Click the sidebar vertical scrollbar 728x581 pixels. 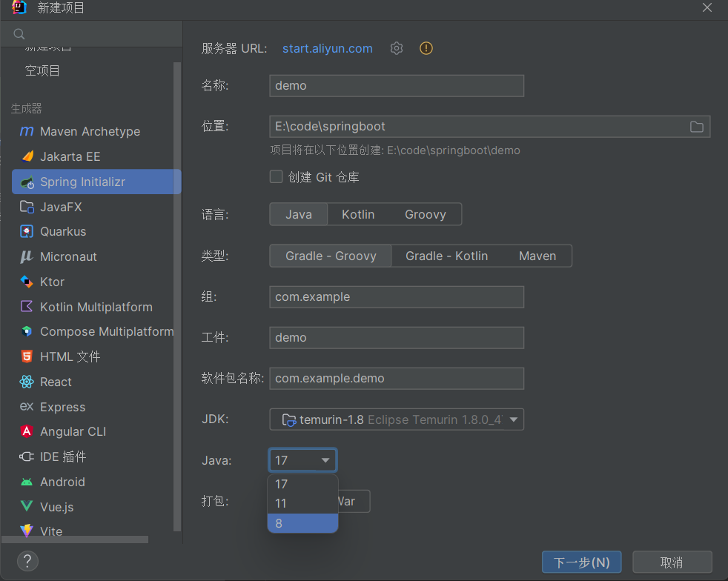[x=177, y=297]
